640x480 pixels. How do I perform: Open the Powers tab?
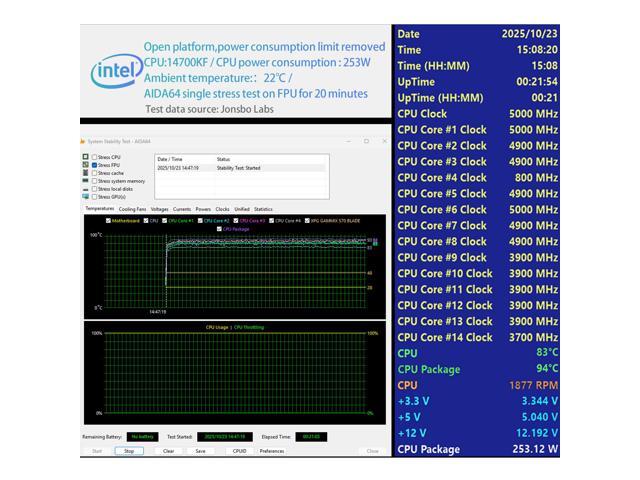coord(203,209)
